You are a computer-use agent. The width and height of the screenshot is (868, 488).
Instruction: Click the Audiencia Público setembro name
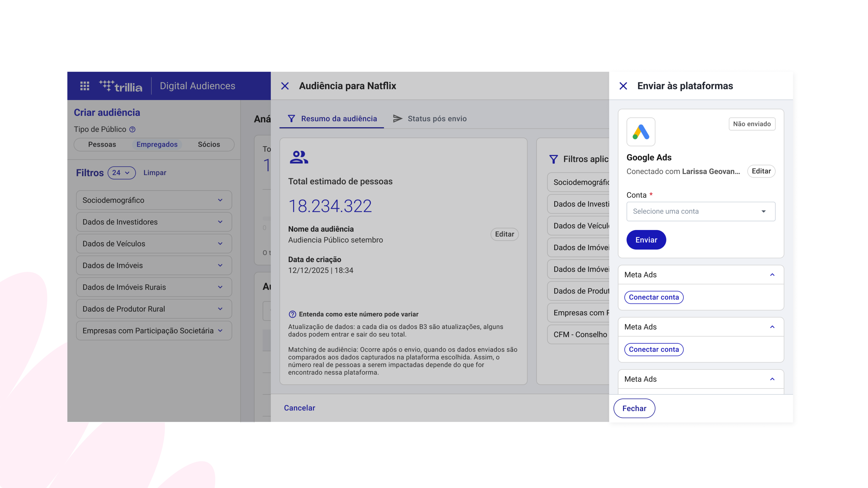[x=336, y=240]
